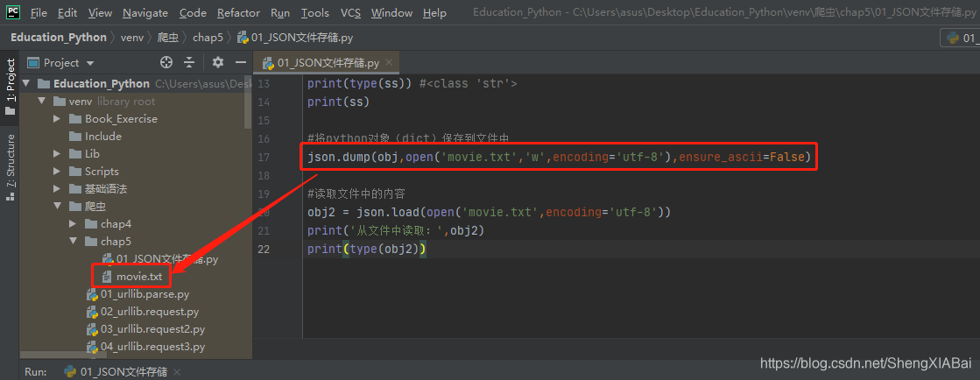Click the chap4 folder icon
The width and height of the screenshot is (980, 380).
click(90, 224)
